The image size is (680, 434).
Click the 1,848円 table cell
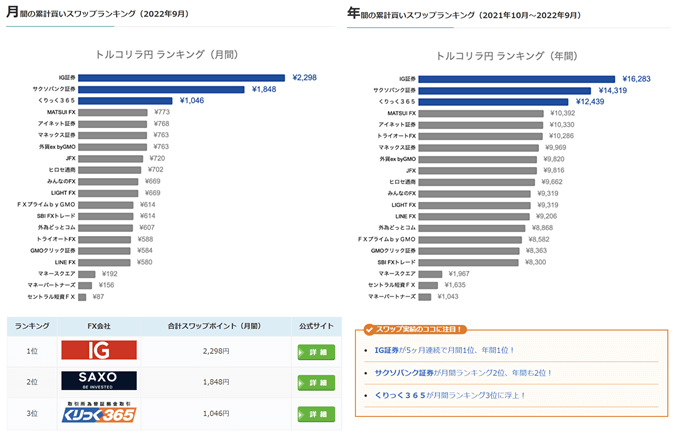pyautogui.click(x=216, y=382)
